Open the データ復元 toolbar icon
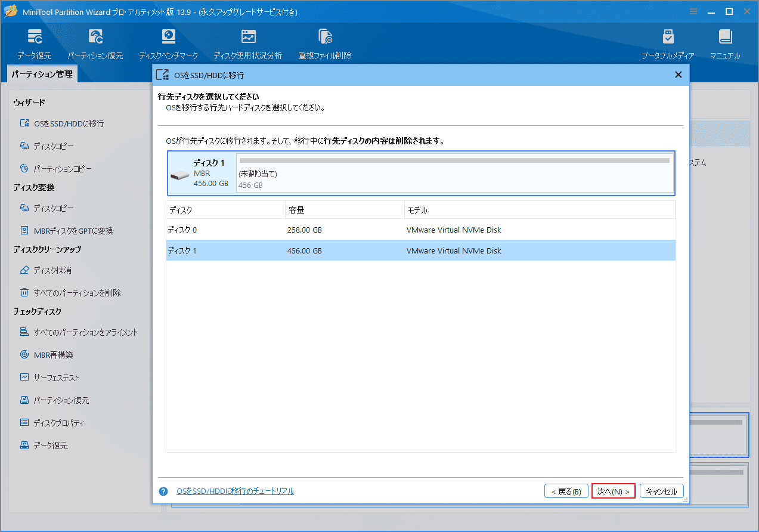Viewport: 759px width, 532px height. pyautogui.click(x=35, y=44)
